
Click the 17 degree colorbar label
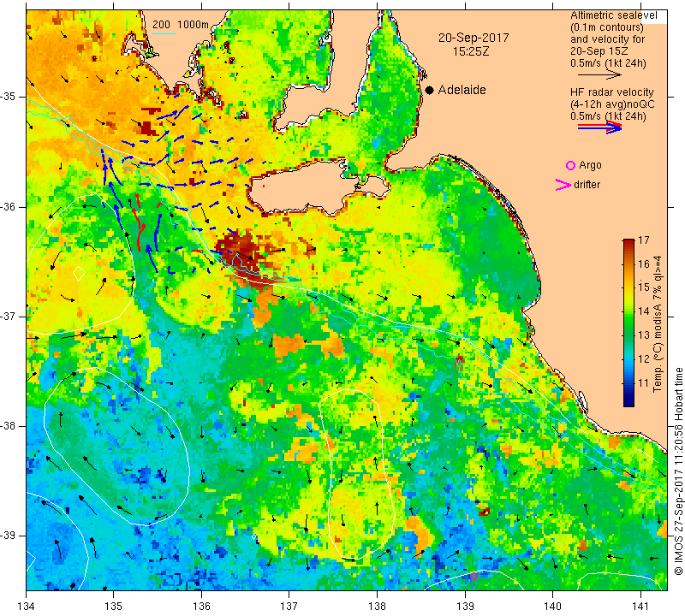(644, 240)
